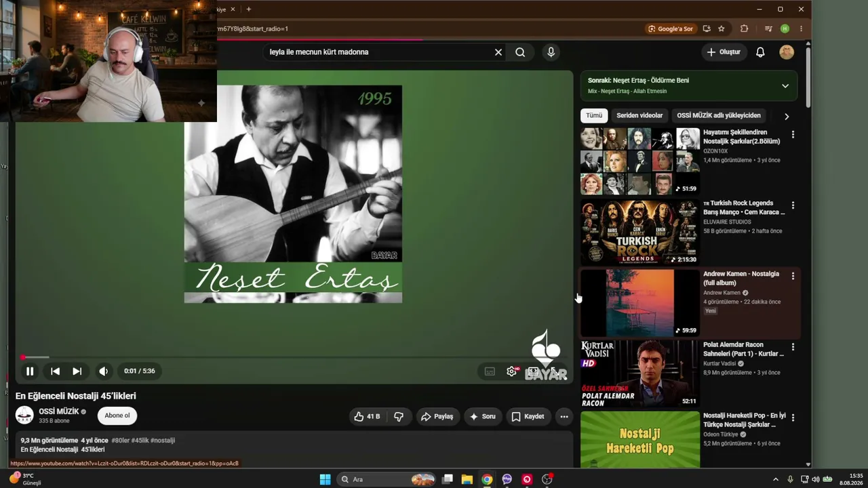
Task: Open the OZON10X channel link
Action: (x=715, y=151)
